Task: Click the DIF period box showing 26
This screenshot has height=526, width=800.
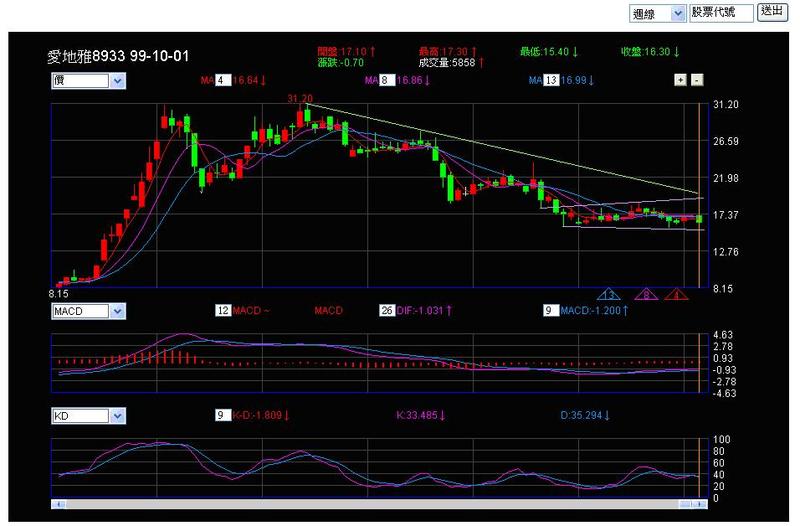Action: pos(387,311)
